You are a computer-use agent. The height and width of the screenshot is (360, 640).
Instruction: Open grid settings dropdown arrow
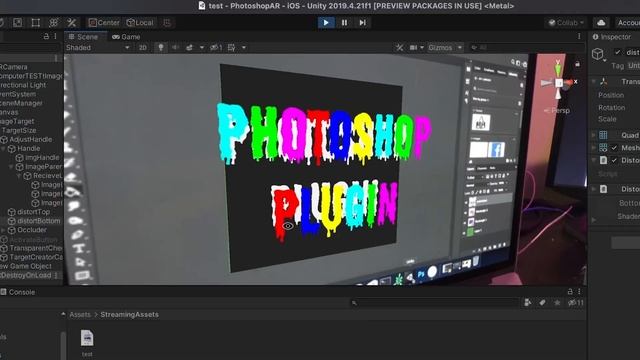[244, 48]
